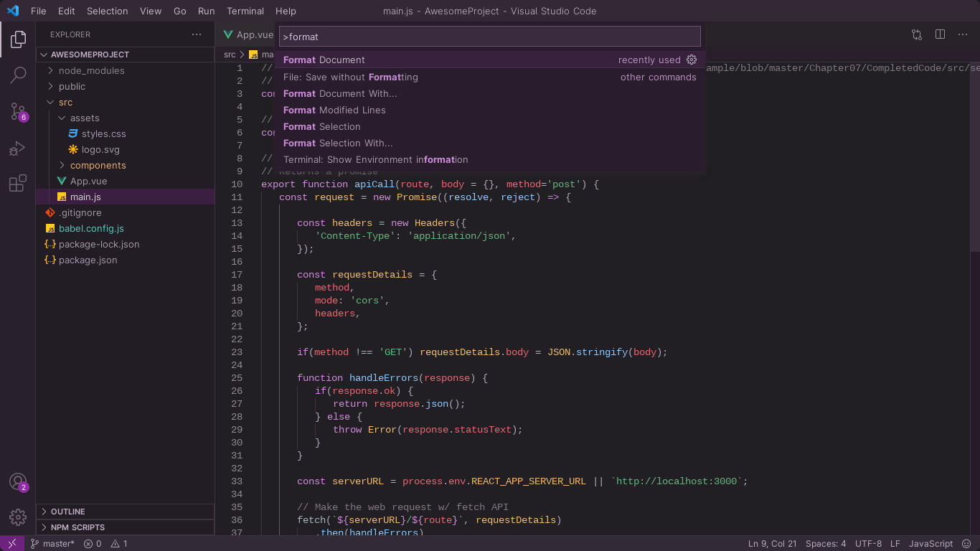Screen dimensions: 980x551
Task: Click the open changes compare icon
Action: click(x=917, y=34)
